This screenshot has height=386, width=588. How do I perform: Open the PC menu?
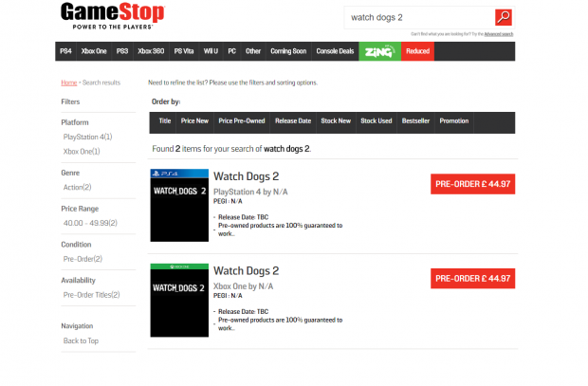click(x=231, y=51)
